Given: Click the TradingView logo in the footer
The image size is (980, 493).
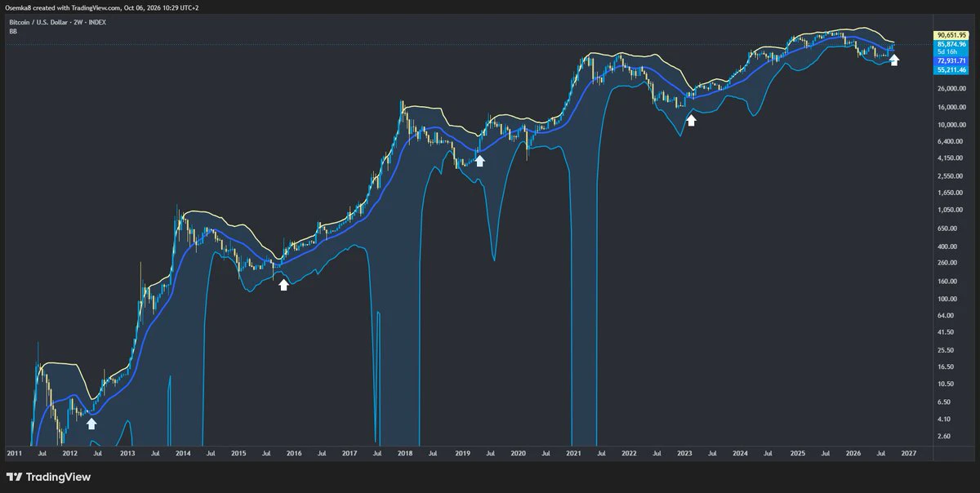Looking at the screenshot, I should pyautogui.click(x=49, y=477).
